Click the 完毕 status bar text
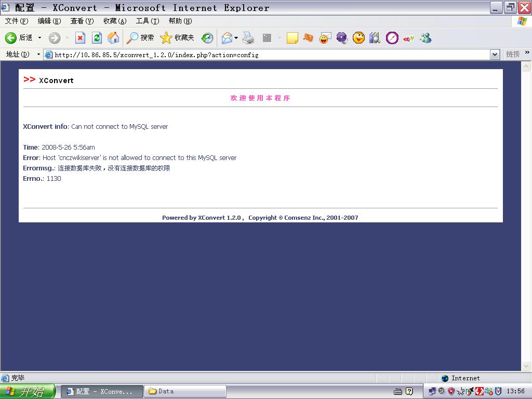This screenshot has width=532, height=399. click(18, 378)
